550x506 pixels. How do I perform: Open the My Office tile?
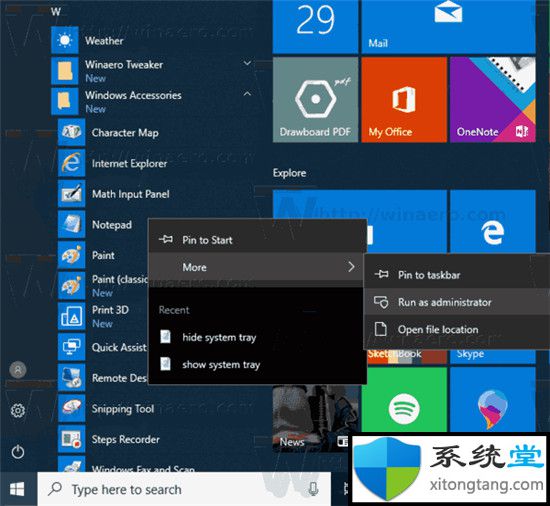point(404,100)
